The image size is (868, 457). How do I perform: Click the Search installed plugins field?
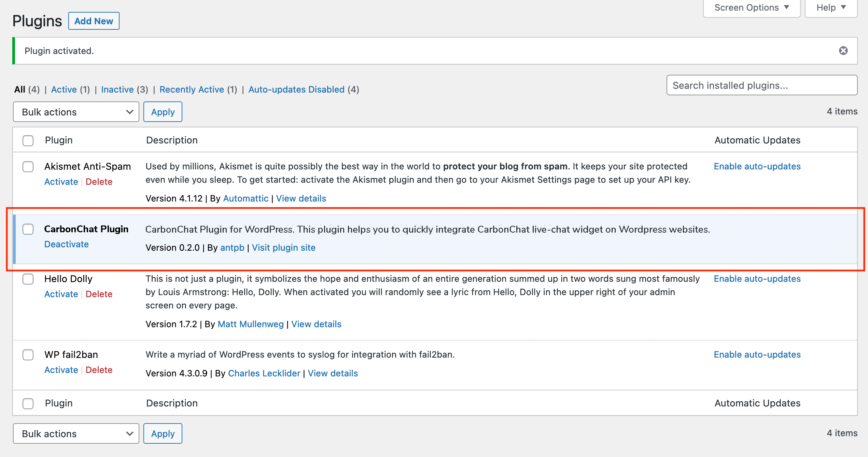pyautogui.click(x=761, y=85)
